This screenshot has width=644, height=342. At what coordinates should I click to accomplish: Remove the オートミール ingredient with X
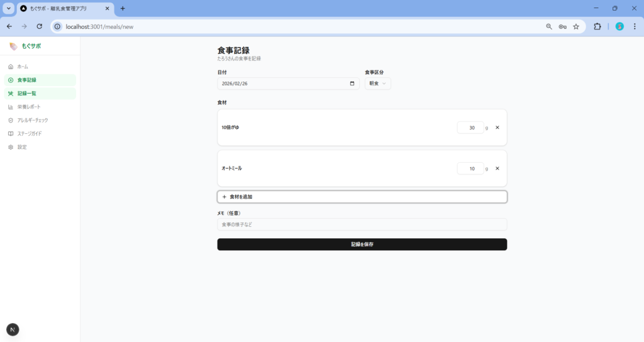pos(497,168)
